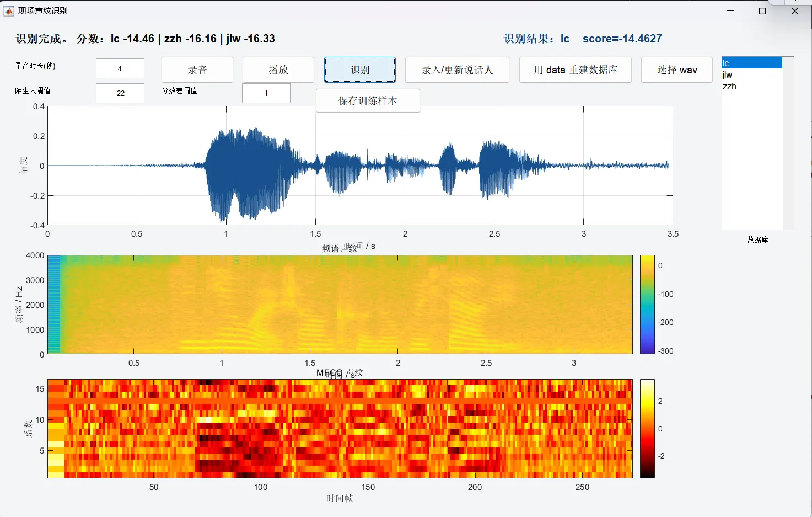Click the MFCC 声纹 heatmap plot
Image resolution: width=812 pixels, height=517 pixels.
[x=340, y=429]
